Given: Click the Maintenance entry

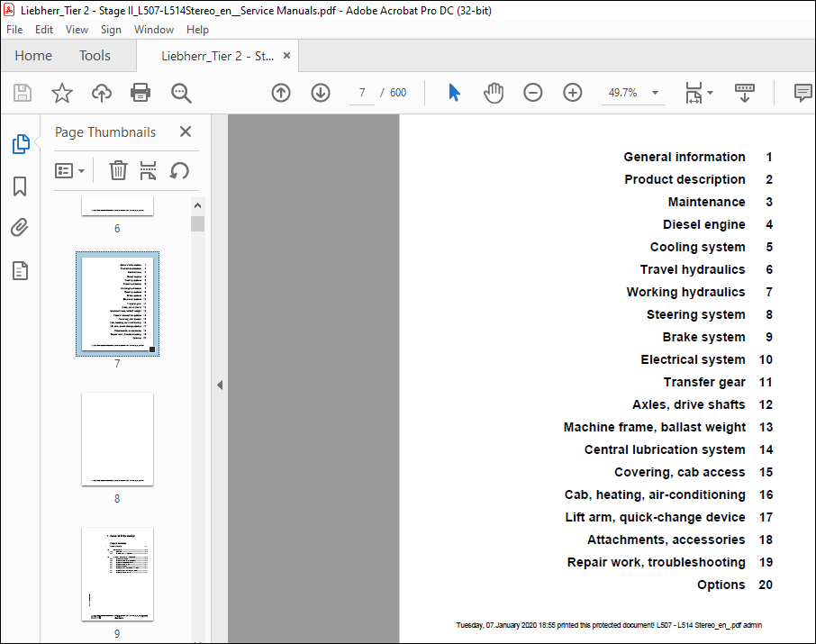Looking at the screenshot, I should (x=707, y=202).
